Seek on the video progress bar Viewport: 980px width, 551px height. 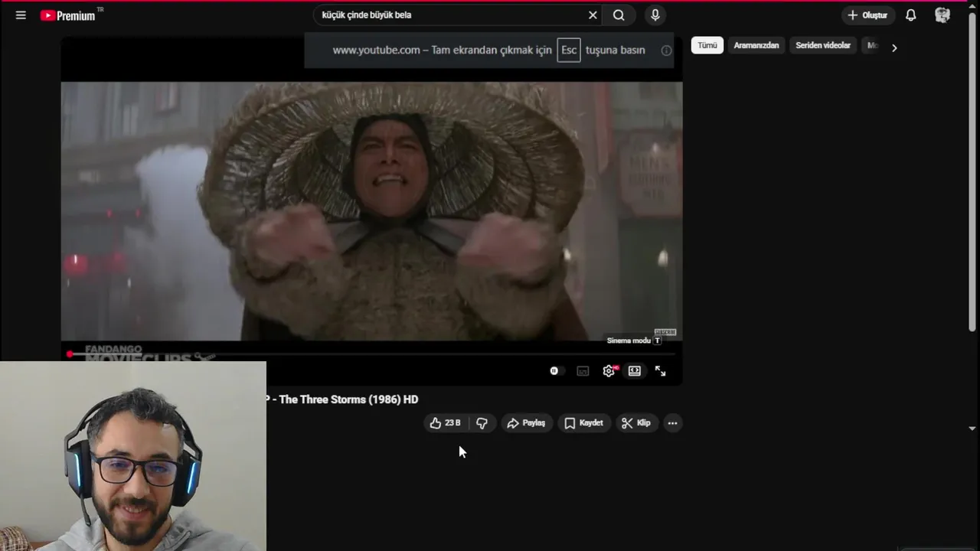coord(372,354)
